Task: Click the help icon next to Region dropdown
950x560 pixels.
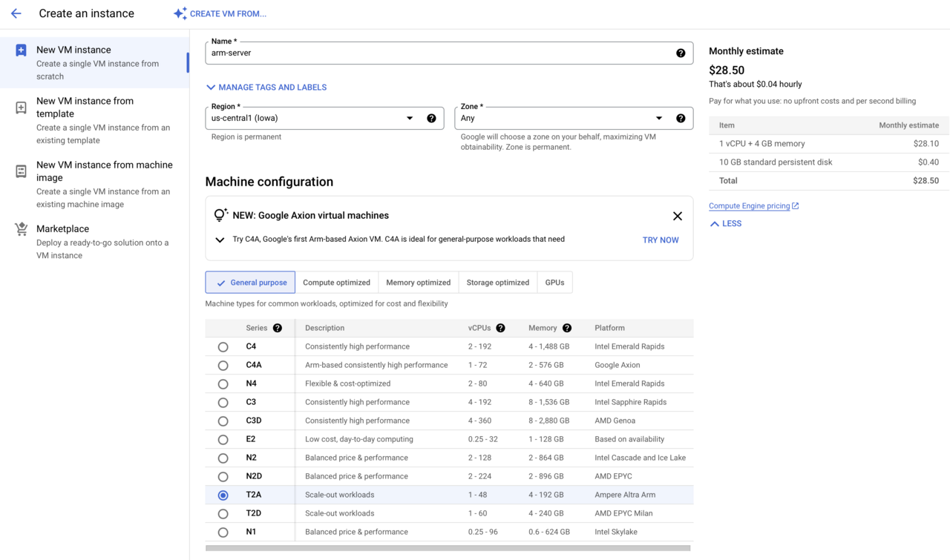Action: (431, 119)
